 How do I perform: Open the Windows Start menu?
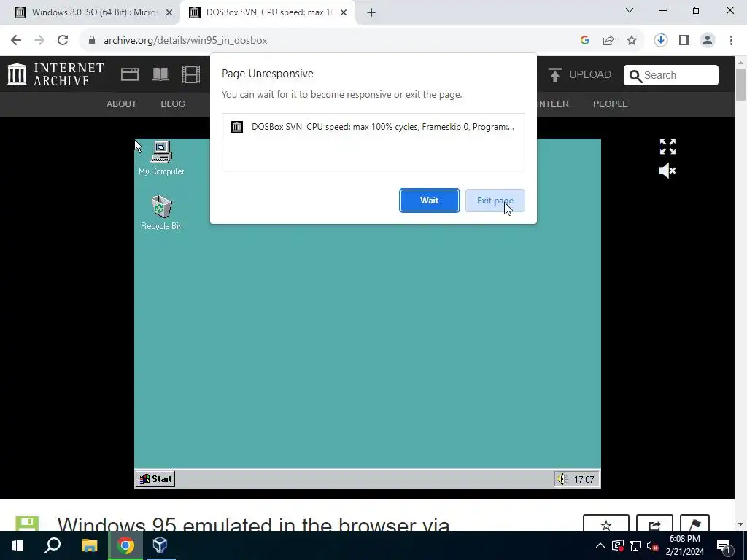18,545
